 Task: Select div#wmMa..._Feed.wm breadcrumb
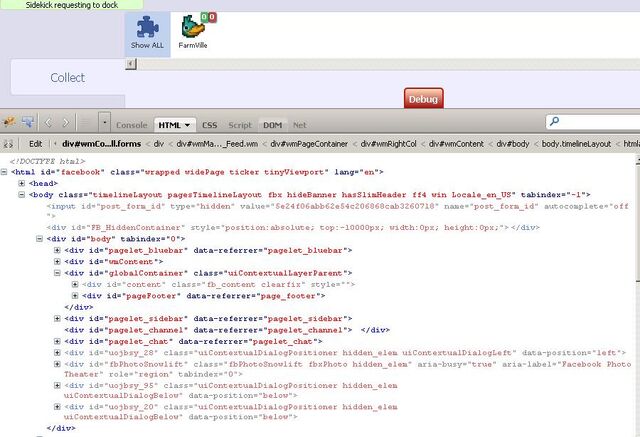[x=217, y=144]
